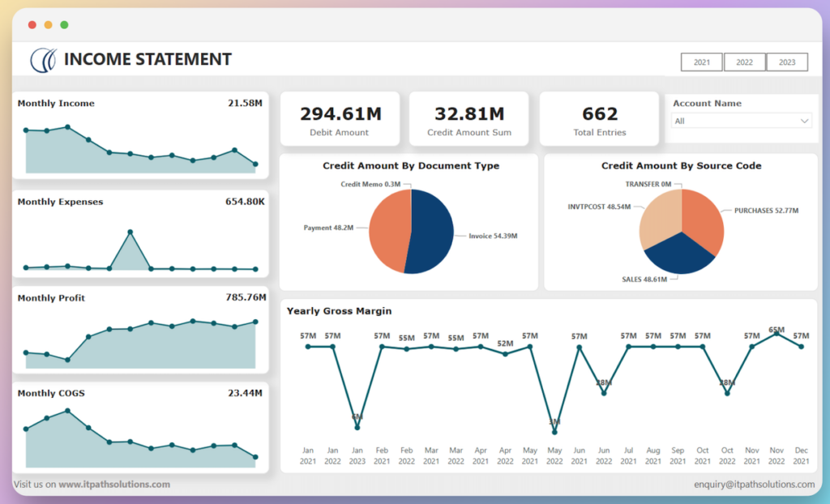
Task: Click the Total Entries 662 card
Action: [600, 119]
